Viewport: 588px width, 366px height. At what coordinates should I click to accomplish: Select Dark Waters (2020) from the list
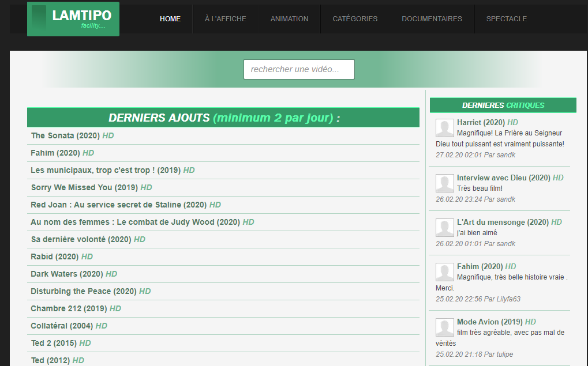coord(67,274)
